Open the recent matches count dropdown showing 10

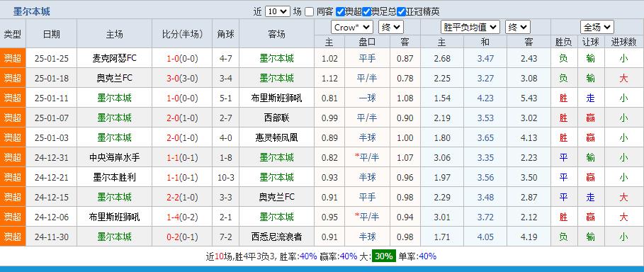pyautogui.click(x=278, y=11)
